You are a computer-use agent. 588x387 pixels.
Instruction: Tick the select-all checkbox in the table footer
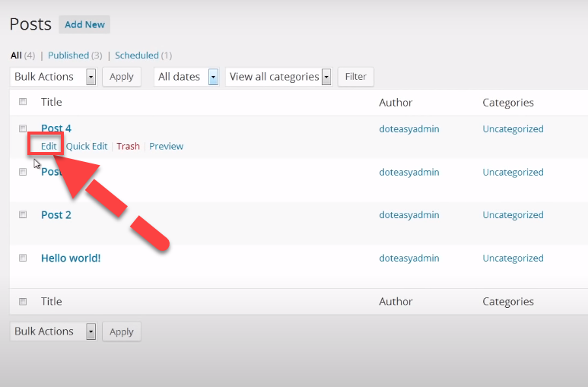(x=23, y=302)
